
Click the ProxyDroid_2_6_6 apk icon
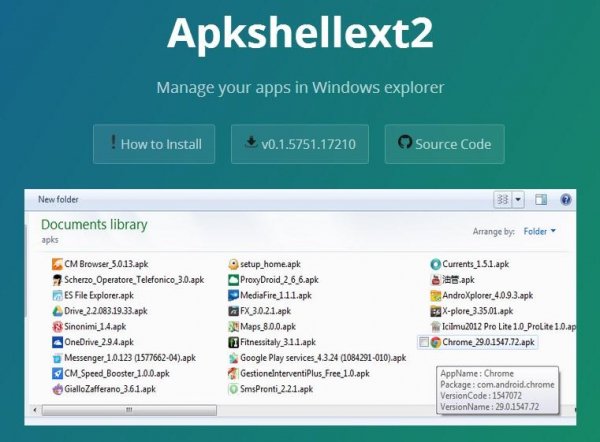[x=233, y=280]
